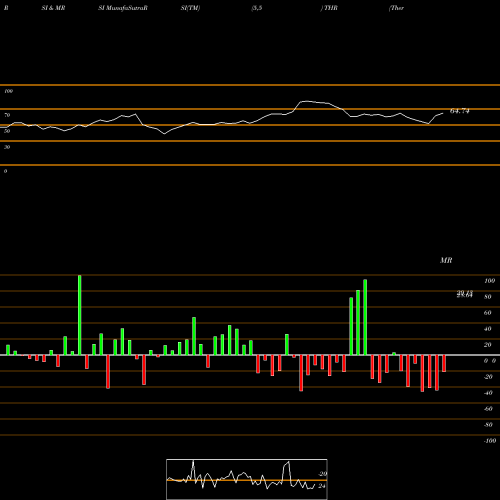Click the 60 label on the MR axis
The image size is (500, 500).
tap(488, 313)
